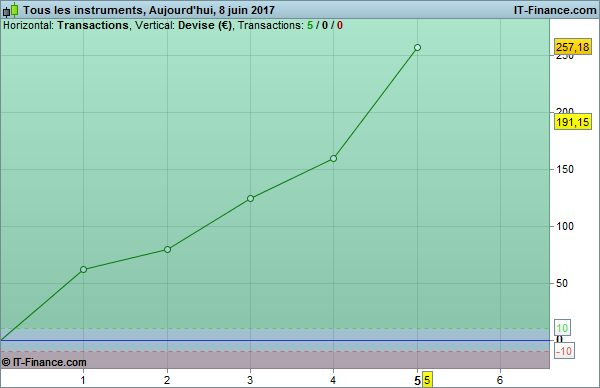Select data point at transaction 1
600x388 pixels.
(83, 269)
